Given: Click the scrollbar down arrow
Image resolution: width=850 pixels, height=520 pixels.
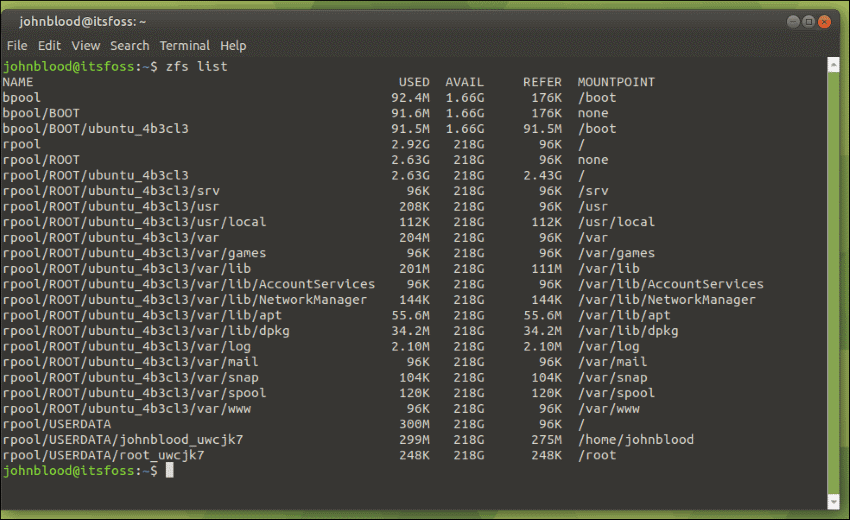Looking at the screenshot, I should [832, 500].
